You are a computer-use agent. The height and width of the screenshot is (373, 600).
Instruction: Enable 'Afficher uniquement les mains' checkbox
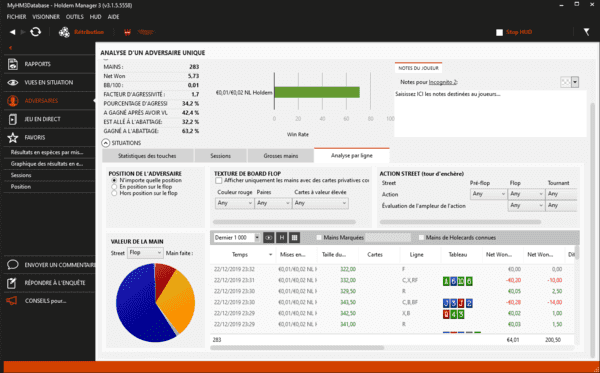[x=218, y=180]
